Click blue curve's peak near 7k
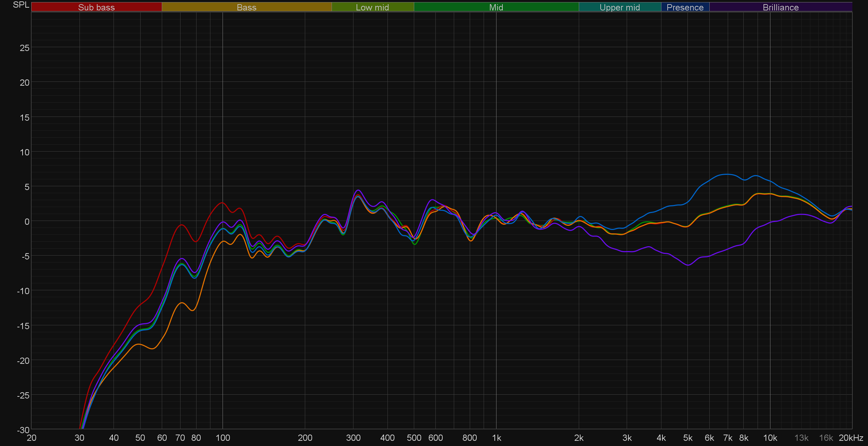Screen dimensions: 868x446 pyautogui.click(x=726, y=174)
